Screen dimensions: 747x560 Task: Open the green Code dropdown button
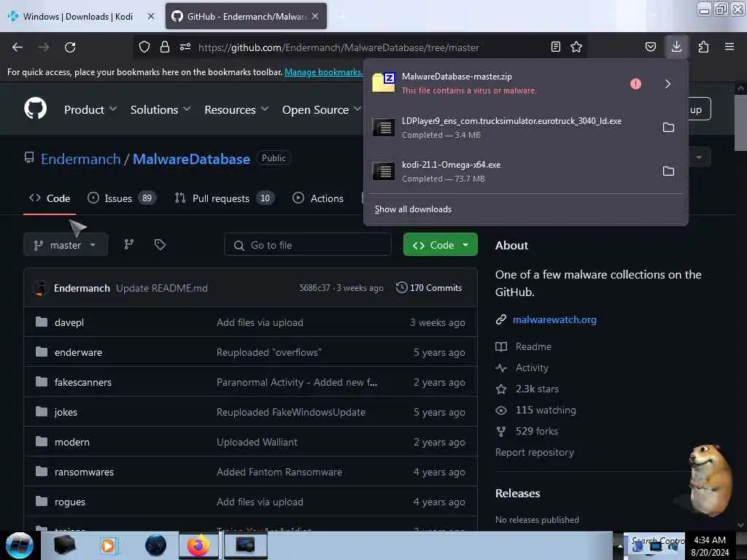pyautogui.click(x=440, y=245)
